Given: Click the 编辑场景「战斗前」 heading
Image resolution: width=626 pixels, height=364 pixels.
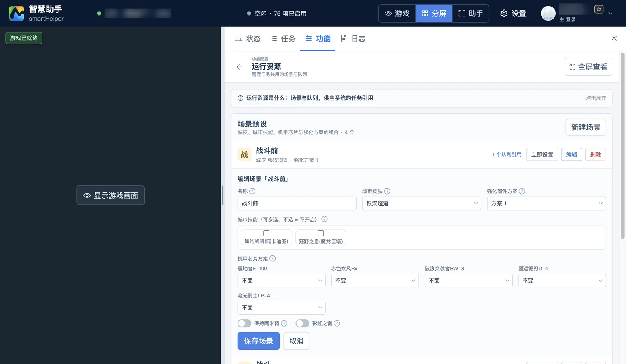Looking at the screenshot, I should 264,179.
